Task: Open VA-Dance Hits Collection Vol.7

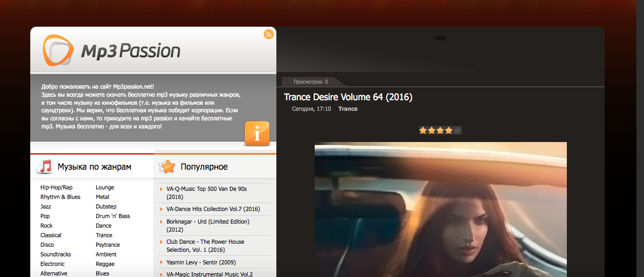Action: (213, 209)
